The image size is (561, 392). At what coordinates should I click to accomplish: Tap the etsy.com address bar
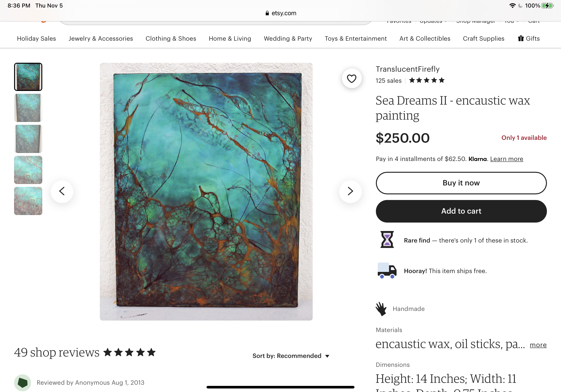280,13
